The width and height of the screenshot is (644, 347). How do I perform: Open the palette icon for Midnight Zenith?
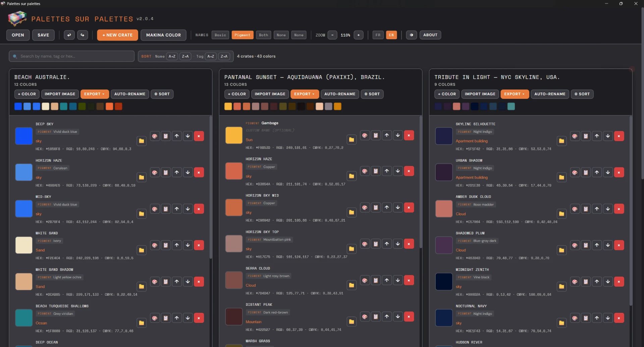pos(575,282)
